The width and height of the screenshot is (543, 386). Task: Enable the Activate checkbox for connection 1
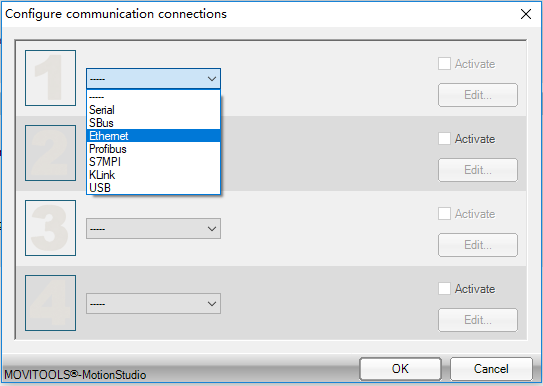tap(444, 64)
